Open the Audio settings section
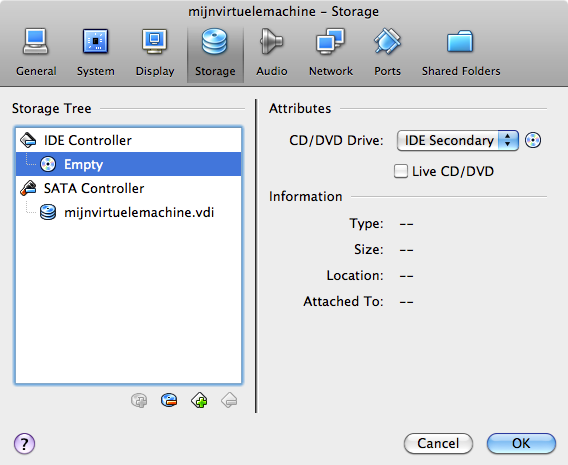The image size is (568, 465). [271, 54]
